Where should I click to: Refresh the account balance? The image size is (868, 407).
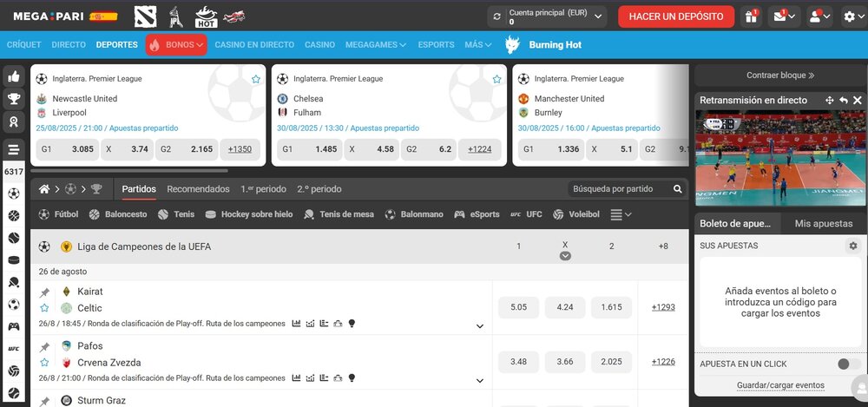click(496, 16)
